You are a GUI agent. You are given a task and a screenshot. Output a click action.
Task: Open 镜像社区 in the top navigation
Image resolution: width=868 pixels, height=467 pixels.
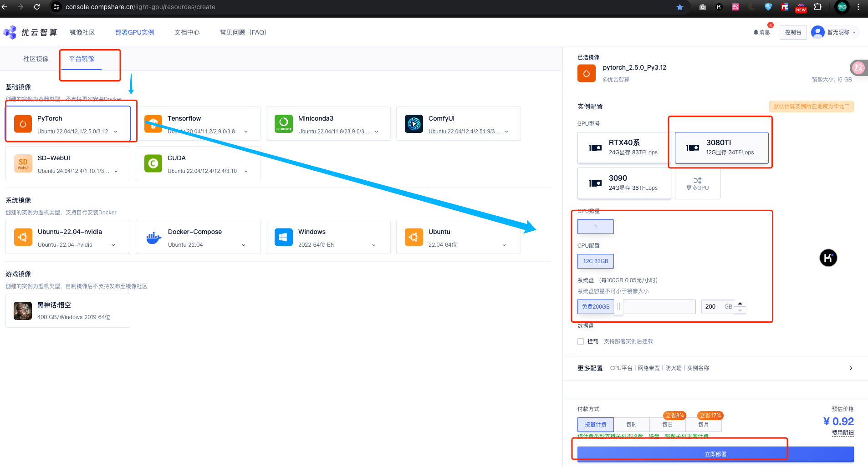coord(82,32)
